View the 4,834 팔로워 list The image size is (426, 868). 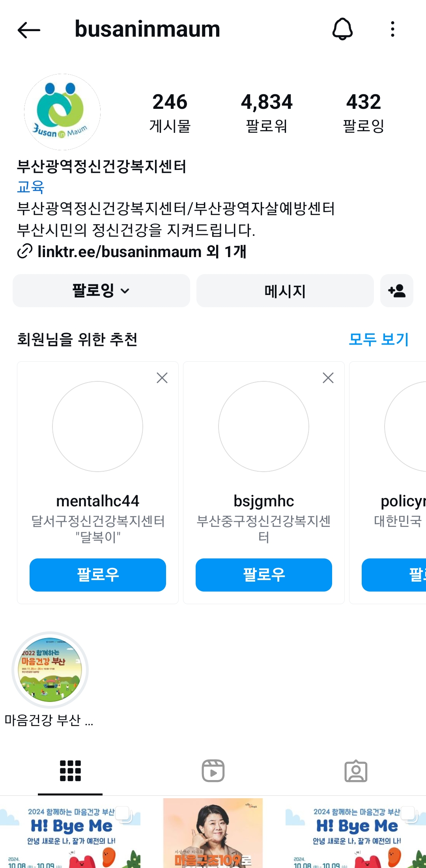[267, 112]
